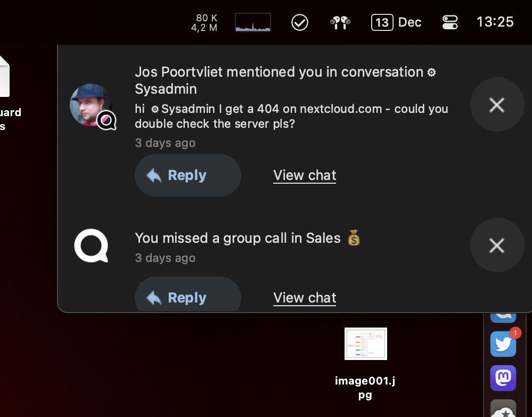
Task: Open Mastodon from the dock
Action: [x=503, y=378]
